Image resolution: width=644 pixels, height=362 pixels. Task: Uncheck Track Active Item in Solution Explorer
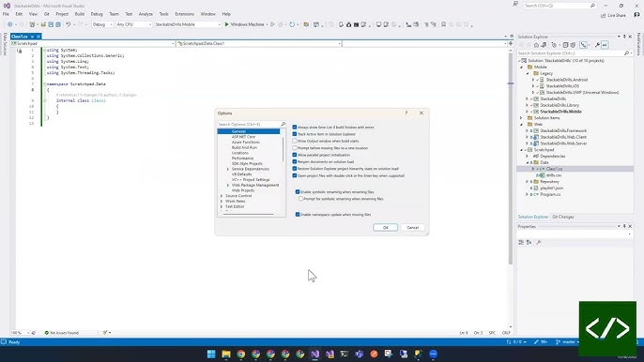coord(295,134)
